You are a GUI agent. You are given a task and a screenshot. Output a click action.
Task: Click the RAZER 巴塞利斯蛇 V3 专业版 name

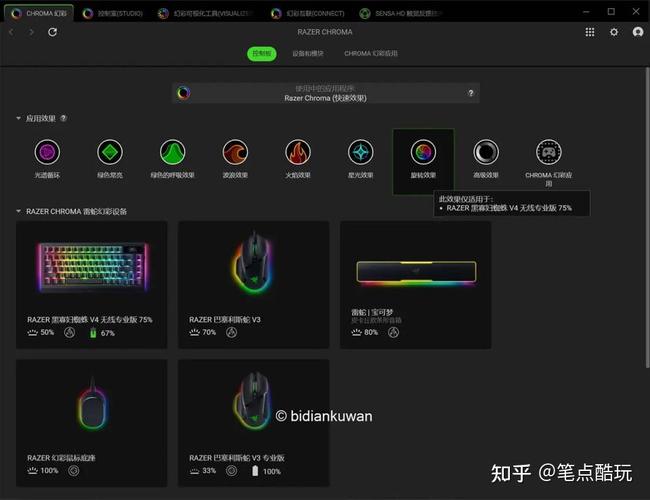(x=237, y=458)
